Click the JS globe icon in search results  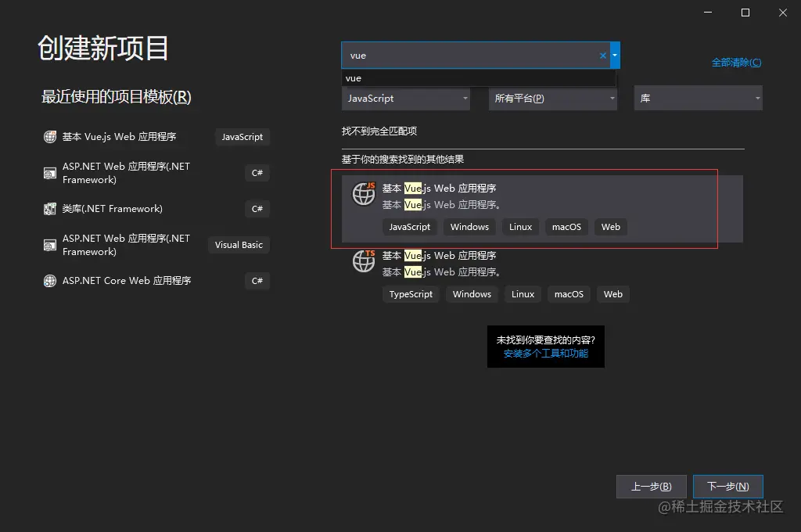pos(364,194)
